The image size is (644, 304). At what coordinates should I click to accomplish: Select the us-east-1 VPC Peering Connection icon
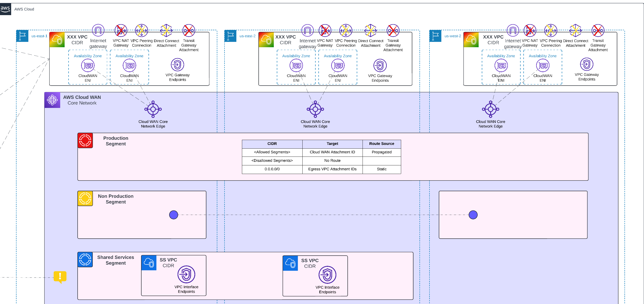(x=142, y=30)
